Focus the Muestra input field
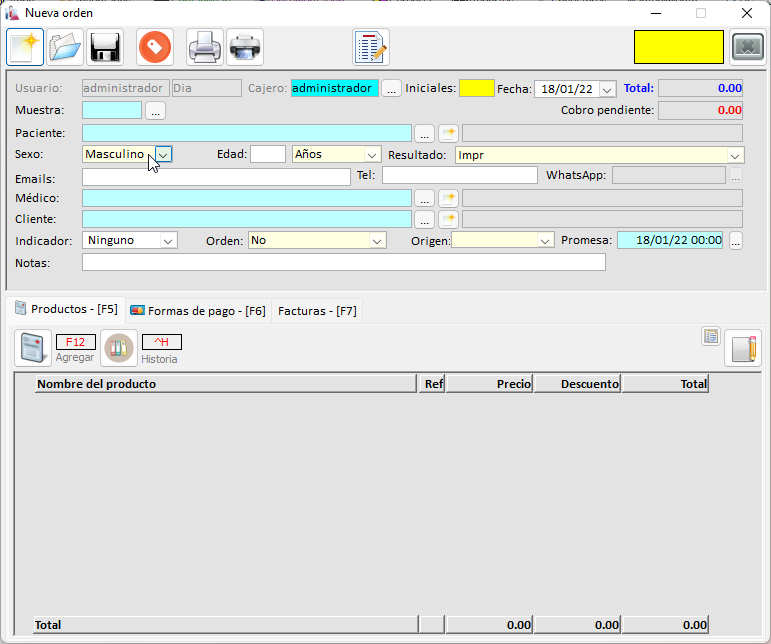The image size is (771, 644). [112, 110]
